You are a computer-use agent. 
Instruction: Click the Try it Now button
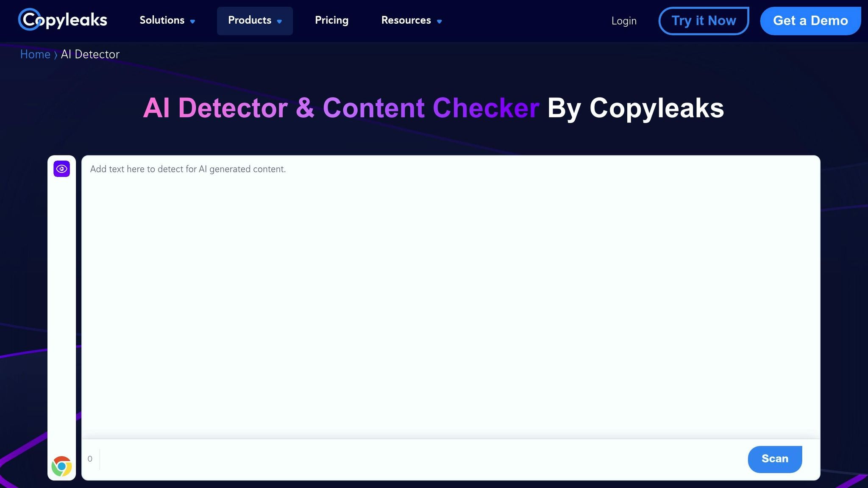click(x=704, y=20)
